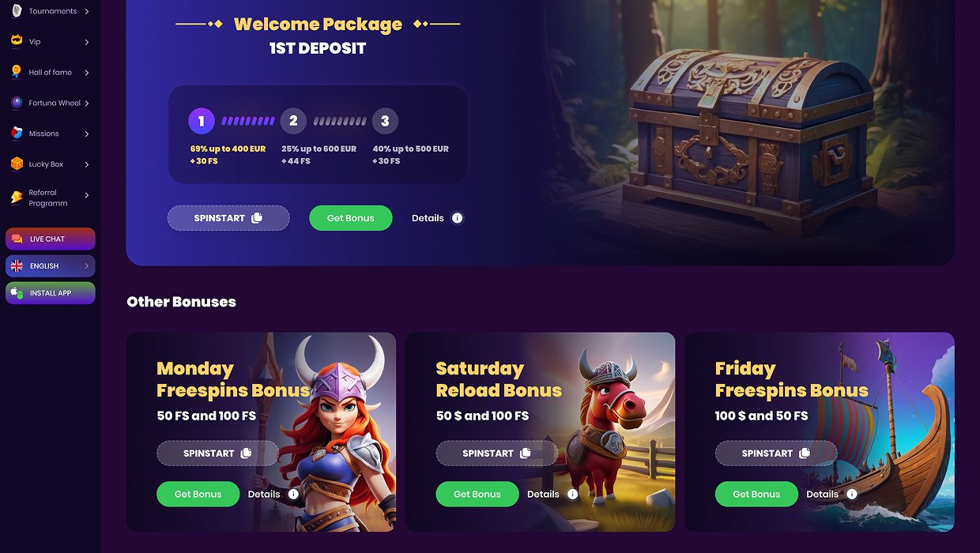Select deposit step 3 circle
980x553 pixels.
[385, 121]
